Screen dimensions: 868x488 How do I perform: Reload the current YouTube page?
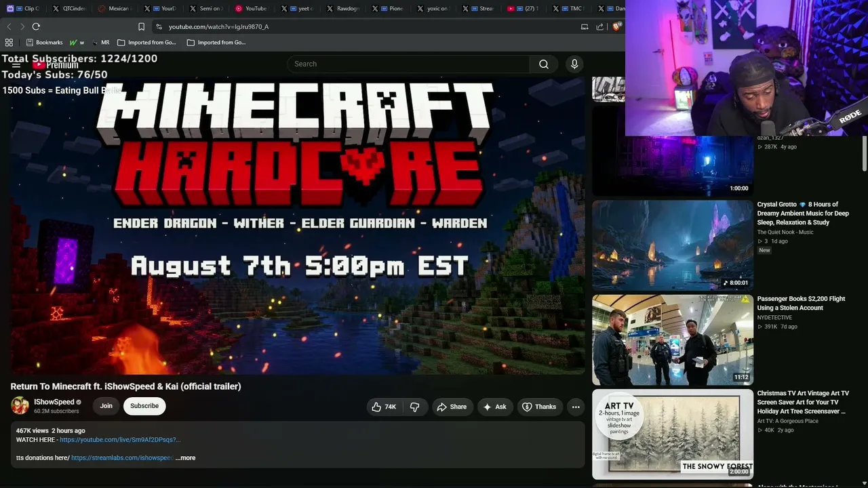point(36,26)
